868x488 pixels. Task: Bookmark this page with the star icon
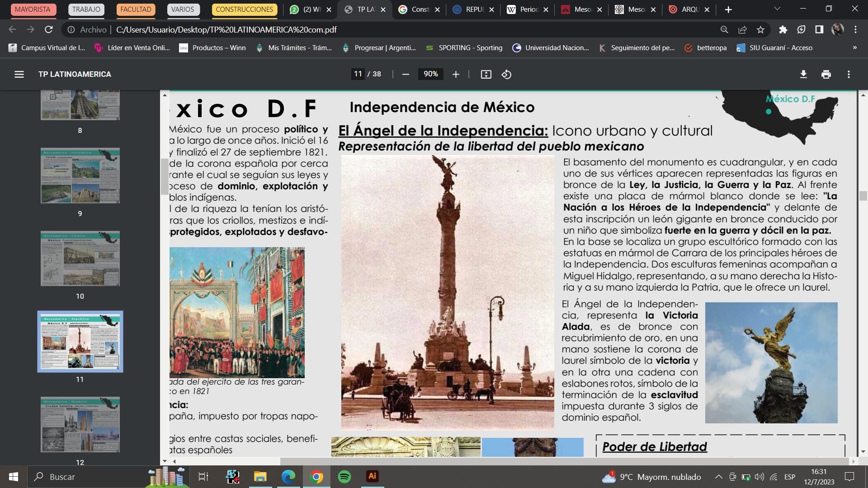[x=760, y=30]
